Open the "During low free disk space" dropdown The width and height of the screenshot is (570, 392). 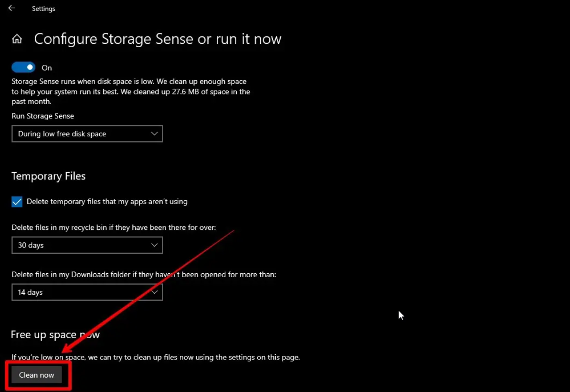coord(87,134)
